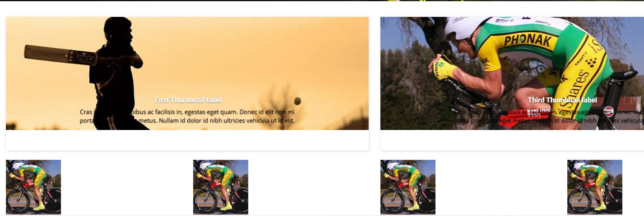Open the large Phonak cyclist image
This screenshot has height=216, width=644.
pos(512,73)
